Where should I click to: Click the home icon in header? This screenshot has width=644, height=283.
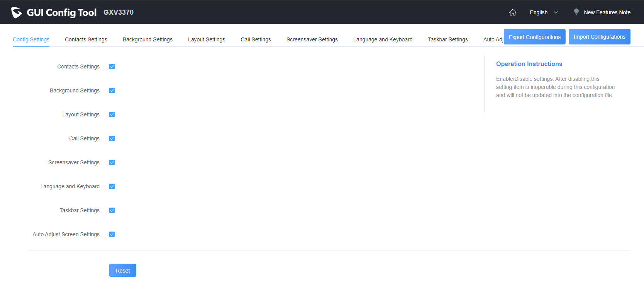(x=513, y=12)
